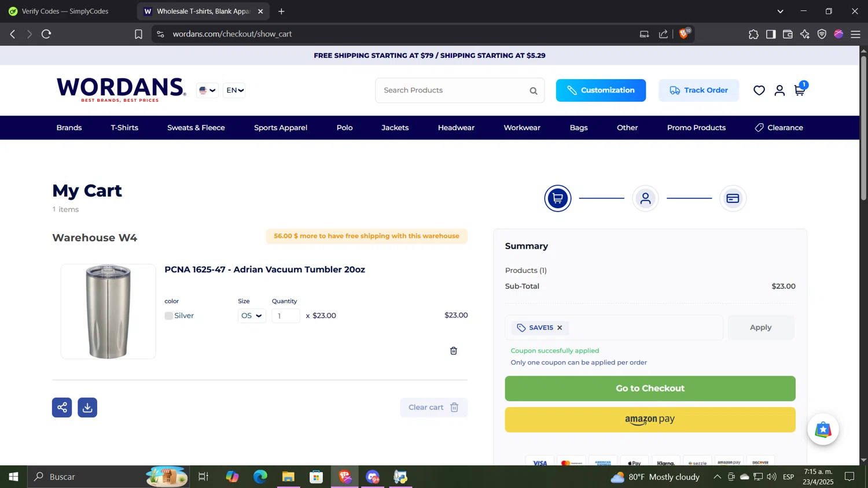
Task: Open the Polo menu
Action: pos(344,128)
